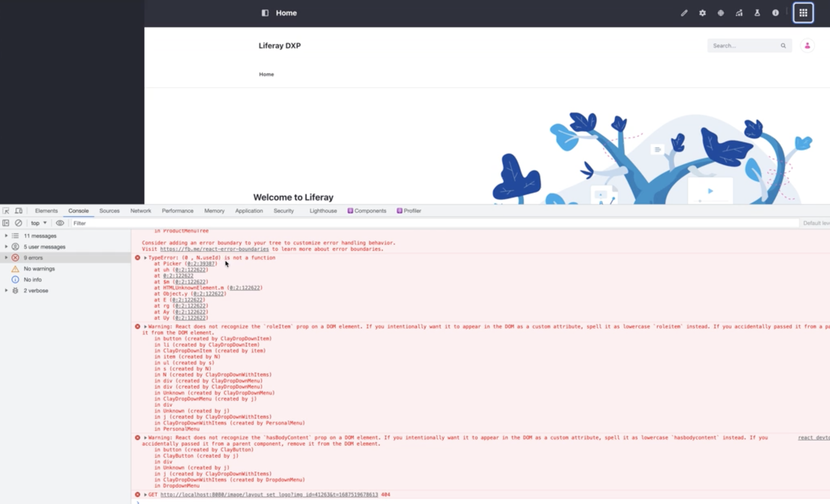Expand the 2 verbose group
This screenshot has width=830, height=504.
pyautogui.click(x=6, y=290)
